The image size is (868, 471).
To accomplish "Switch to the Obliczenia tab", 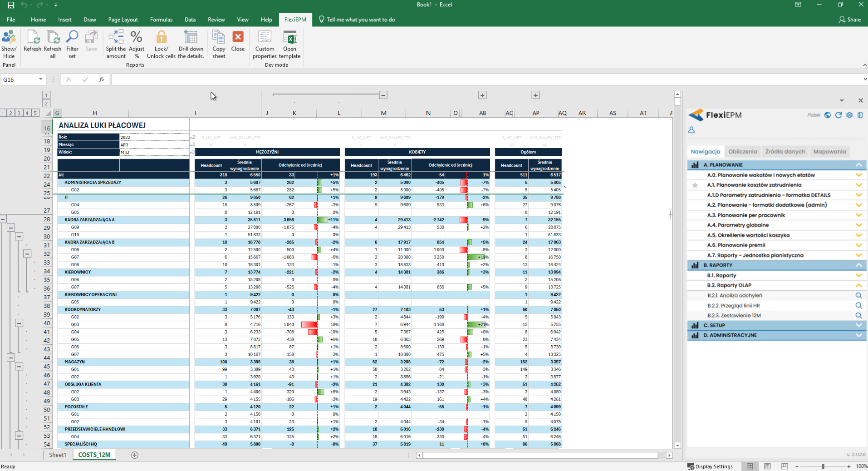I will pos(742,152).
